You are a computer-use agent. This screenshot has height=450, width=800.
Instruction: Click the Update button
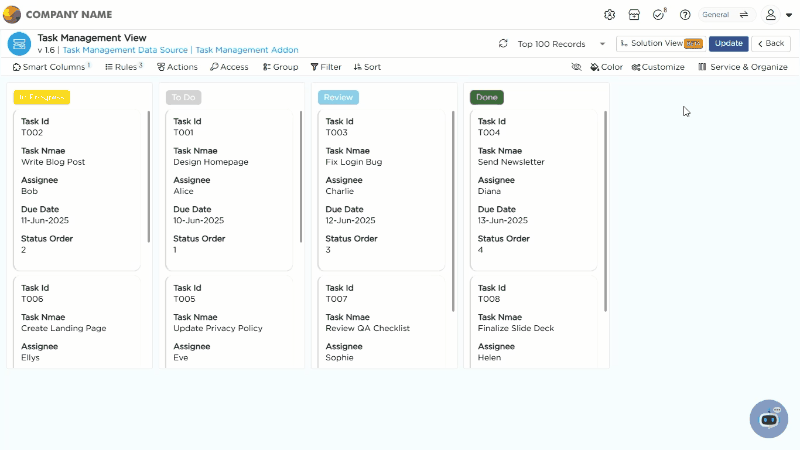728,44
